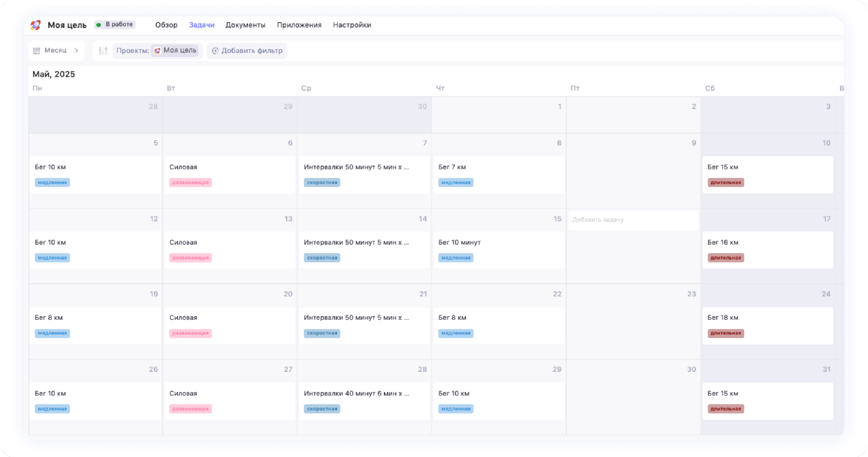Click the calendar icon beside Месяц
The height and width of the screenshot is (457, 868).
[36, 51]
